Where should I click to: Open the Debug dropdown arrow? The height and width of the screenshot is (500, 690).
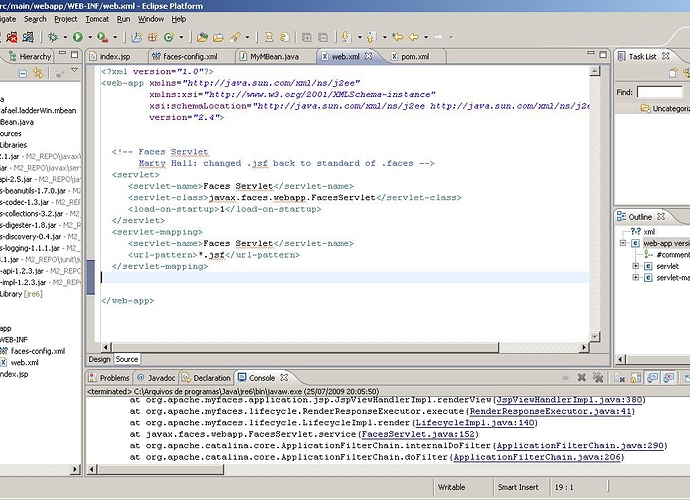(65, 37)
